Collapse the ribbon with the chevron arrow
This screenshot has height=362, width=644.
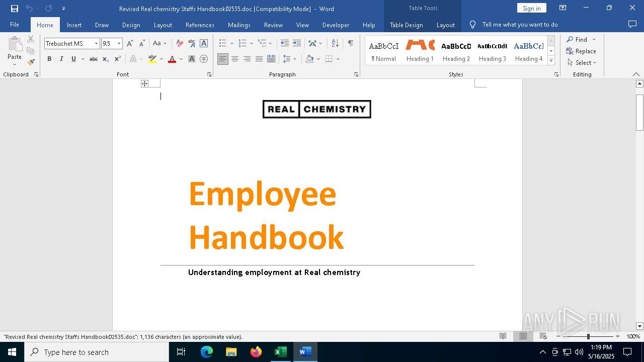[636, 74]
